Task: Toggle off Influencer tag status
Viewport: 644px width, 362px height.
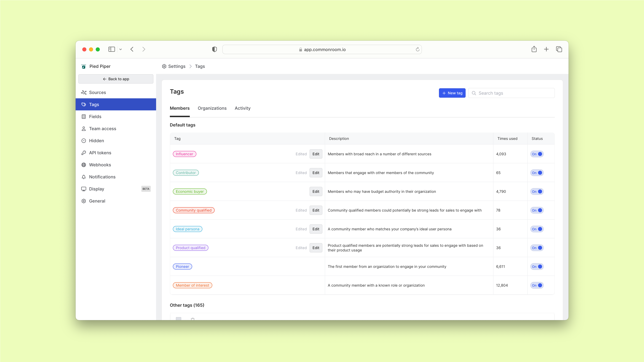Action: [537, 154]
